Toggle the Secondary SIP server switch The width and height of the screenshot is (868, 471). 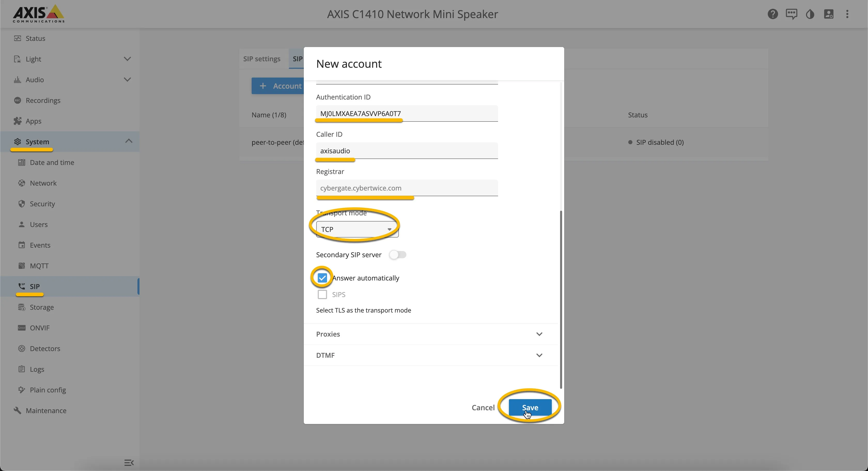398,255
